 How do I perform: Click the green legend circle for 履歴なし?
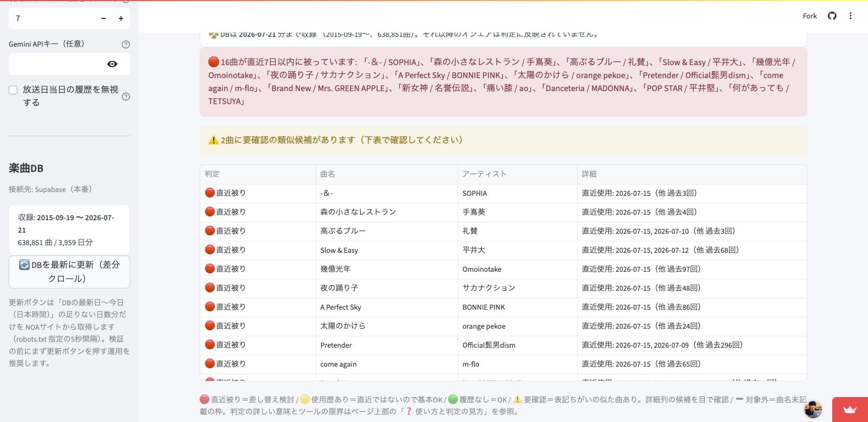[x=453, y=399]
